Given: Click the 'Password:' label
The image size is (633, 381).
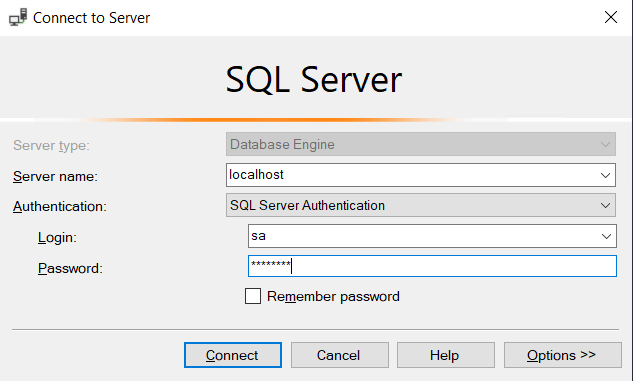Looking at the screenshot, I should click(x=70, y=268).
